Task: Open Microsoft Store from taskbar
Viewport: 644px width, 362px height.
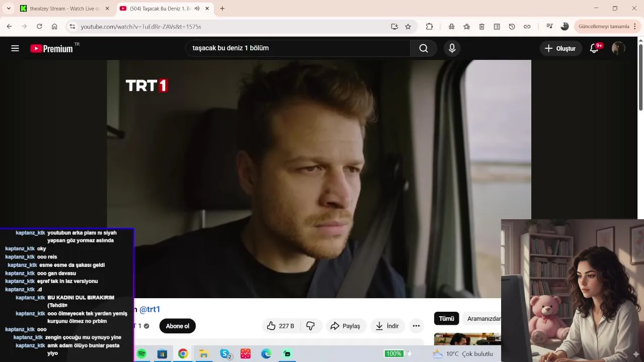Action: tap(162, 354)
